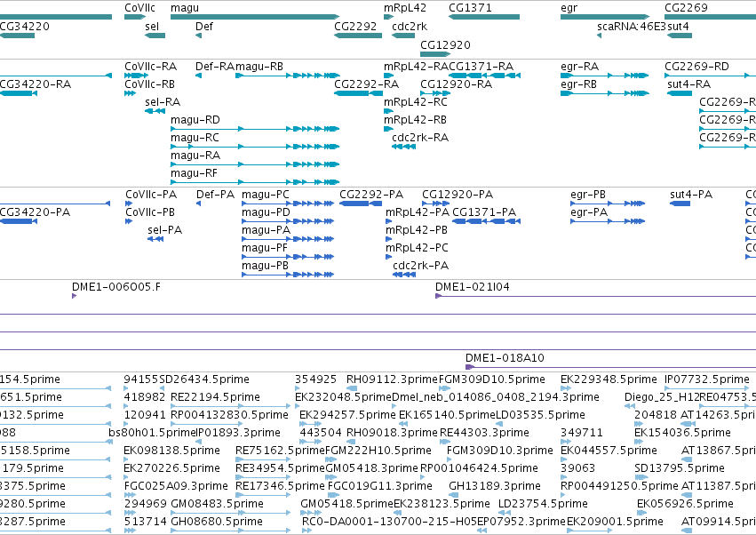This screenshot has height=535, width=756.
Task: Select EST RH09112.3prime
Action: pyautogui.click(x=352, y=388)
